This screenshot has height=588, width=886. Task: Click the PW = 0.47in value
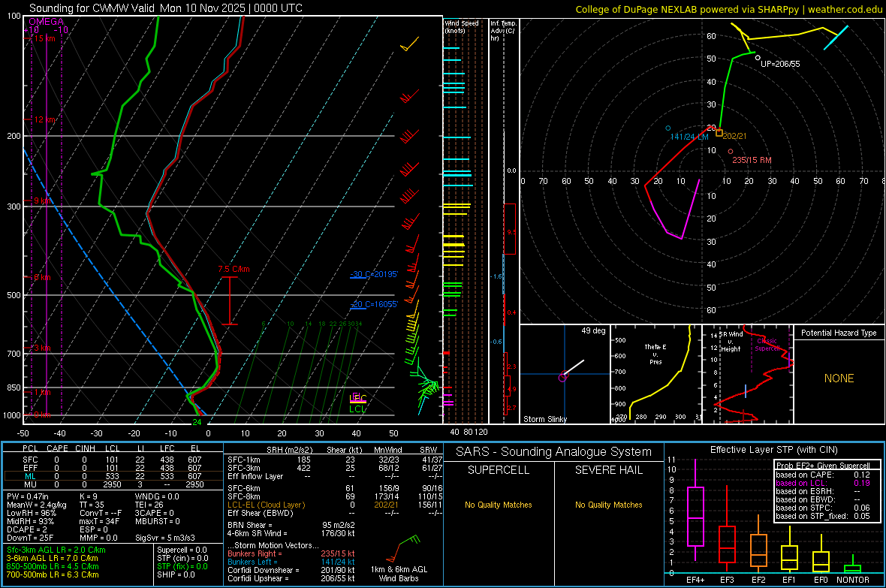(x=28, y=496)
